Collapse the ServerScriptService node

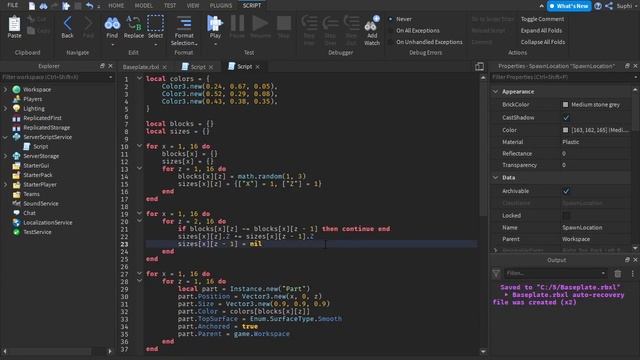(x=5, y=137)
